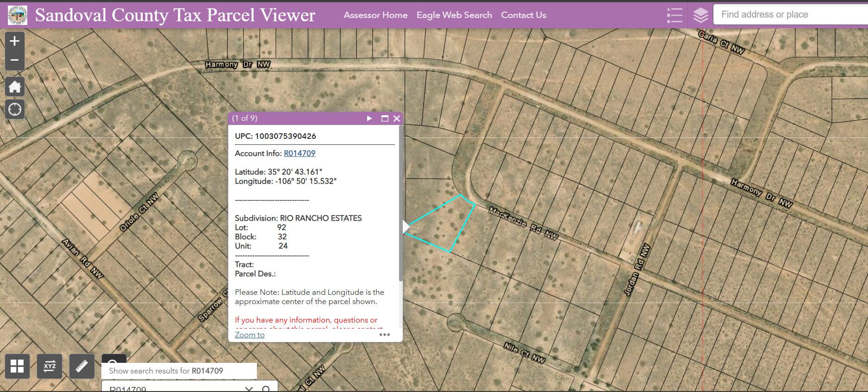Open the basemap gallery grid icon
This screenshot has height=392, width=868.
[x=17, y=366]
